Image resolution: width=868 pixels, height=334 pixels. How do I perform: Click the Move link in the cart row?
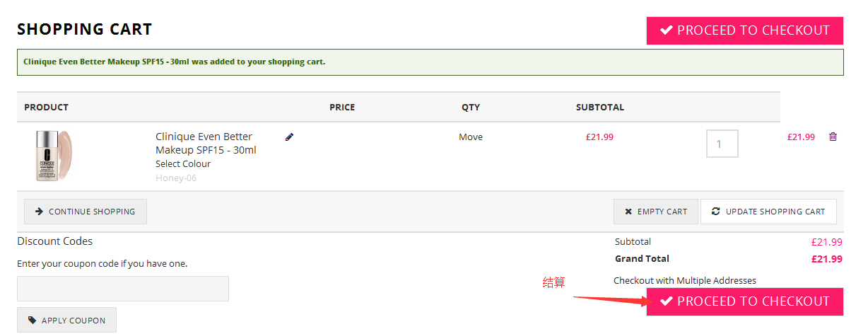[x=471, y=137]
